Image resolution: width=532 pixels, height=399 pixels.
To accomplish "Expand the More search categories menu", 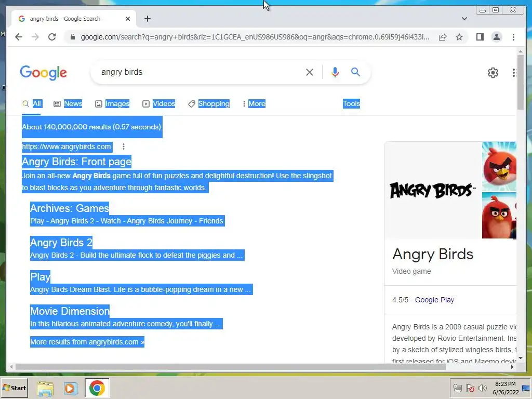I will pos(254,103).
